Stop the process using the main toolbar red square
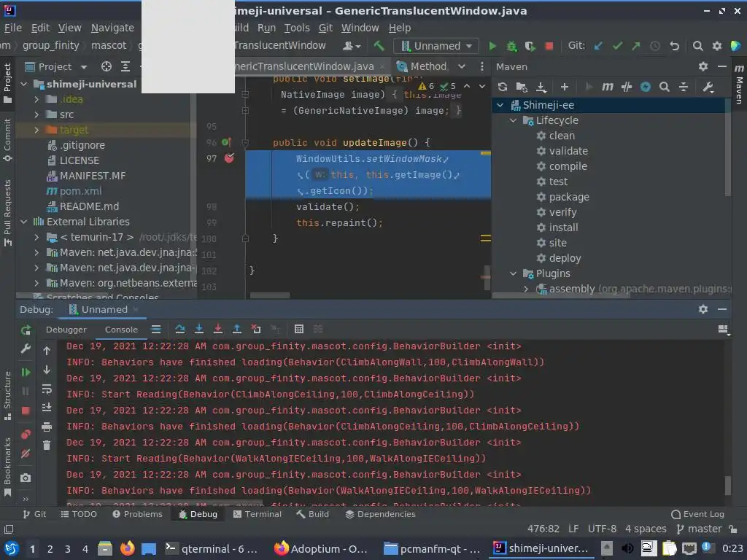 coord(549,46)
